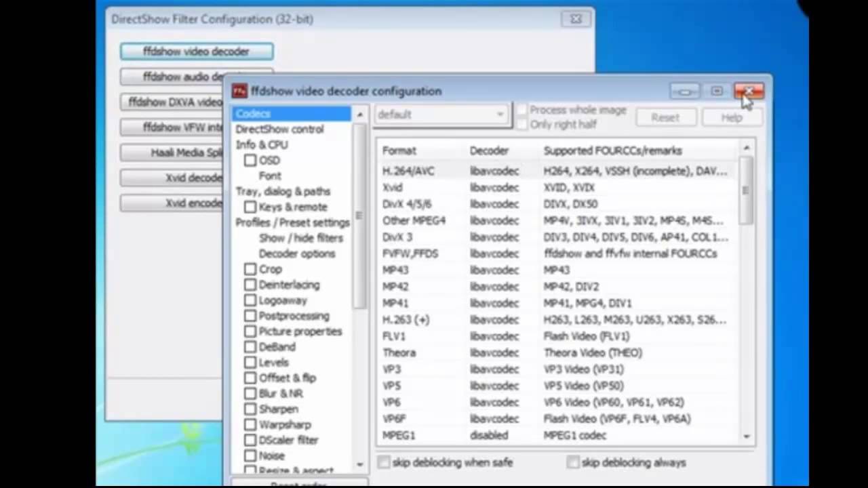Screen dimensions: 868x488
Task: Select the MP43 format row
Action: point(557,270)
